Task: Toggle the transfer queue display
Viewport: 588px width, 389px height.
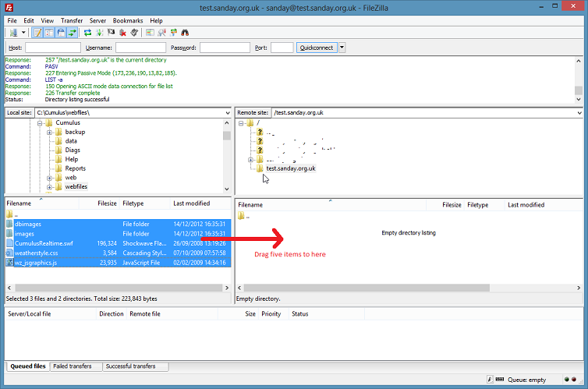Action: click(72, 33)
